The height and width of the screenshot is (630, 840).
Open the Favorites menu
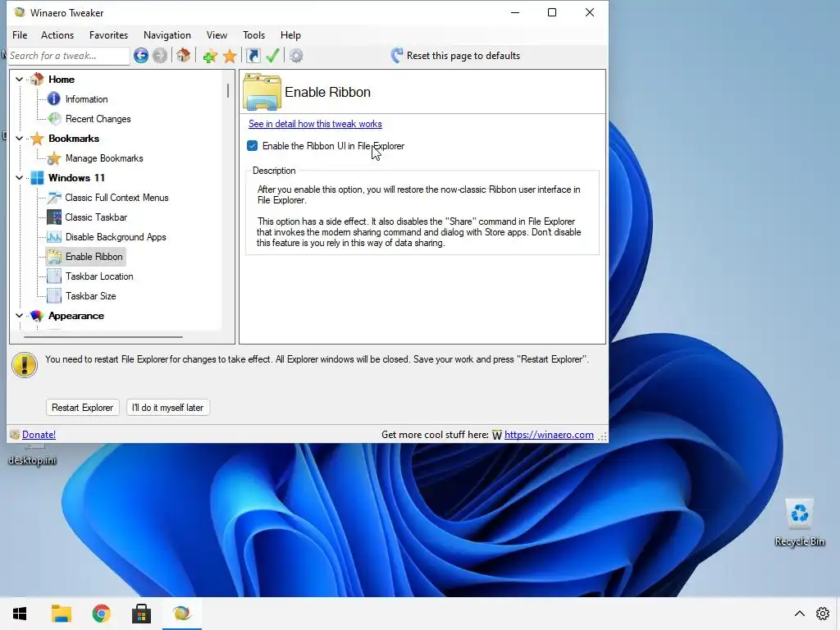point(109,34)
